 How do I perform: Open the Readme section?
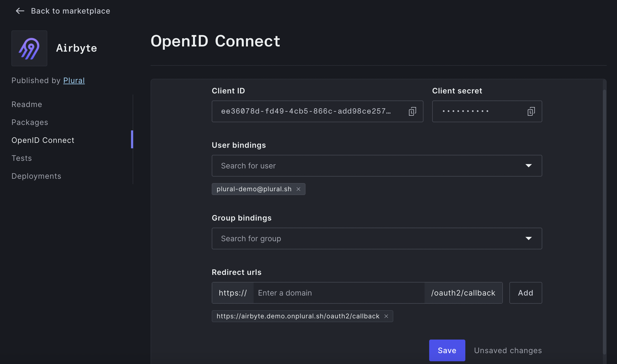27,104
